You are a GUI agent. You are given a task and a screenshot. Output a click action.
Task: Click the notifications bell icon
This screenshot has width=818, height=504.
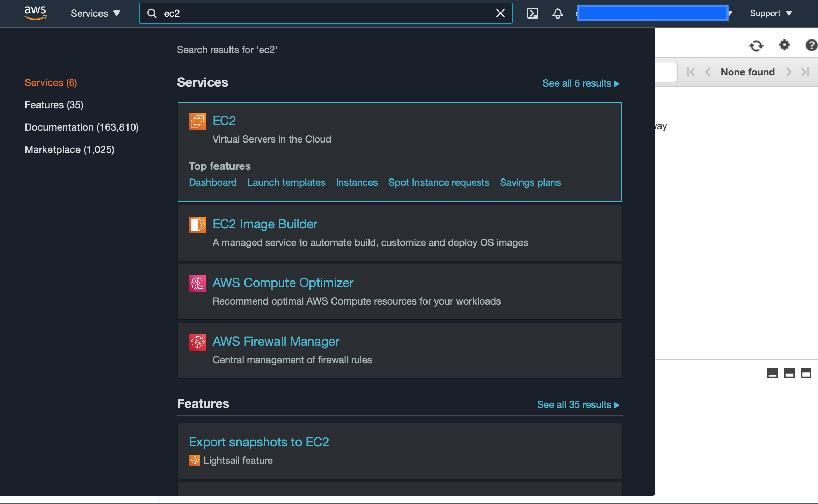click(557, 13)
